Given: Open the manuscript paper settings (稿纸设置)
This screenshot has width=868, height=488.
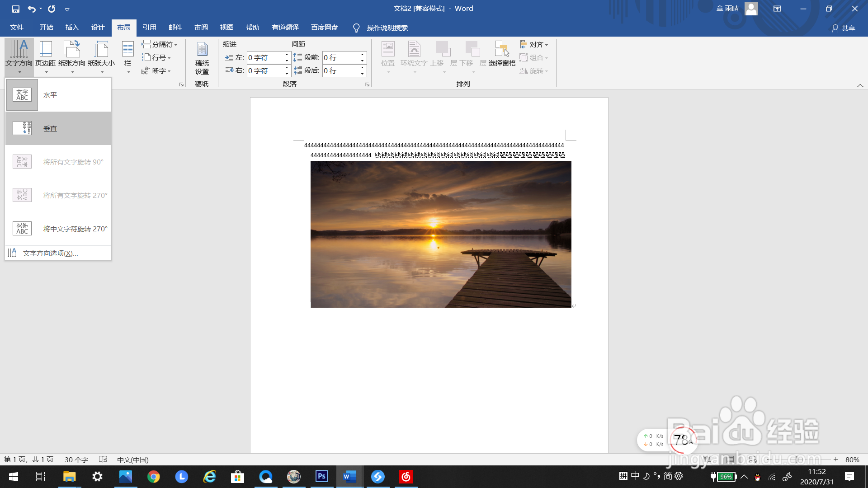Looking at the screenshot, I should point(202,58).
